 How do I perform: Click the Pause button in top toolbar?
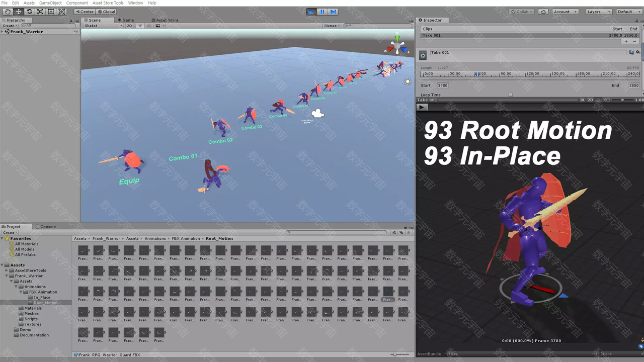tap(322, 12)
